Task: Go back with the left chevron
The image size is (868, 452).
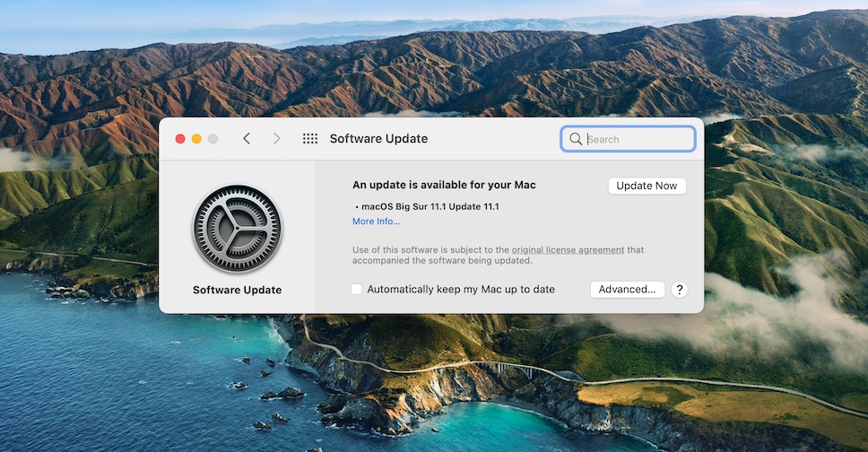Action: [x=247, y=139]
